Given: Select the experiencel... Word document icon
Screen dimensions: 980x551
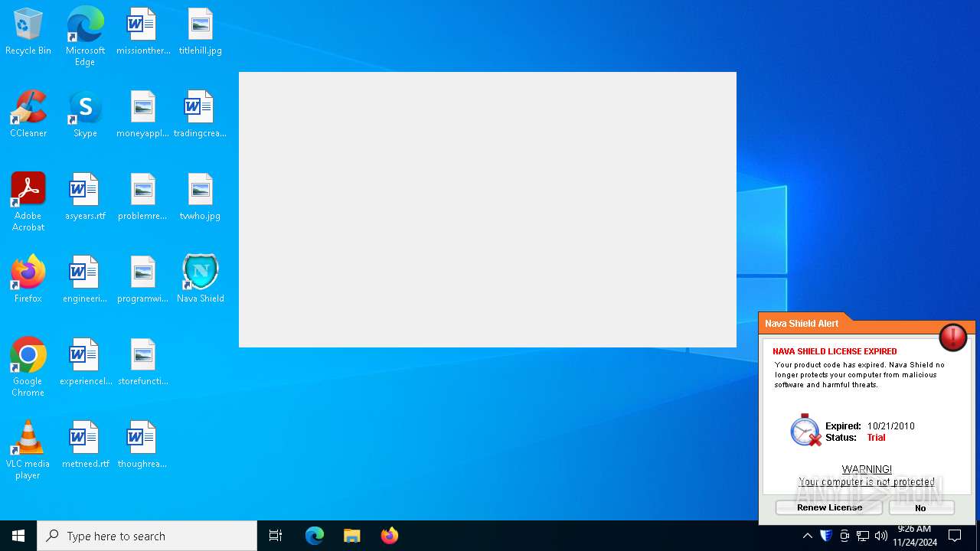Looking at the screenshot, I should (85, 363).
